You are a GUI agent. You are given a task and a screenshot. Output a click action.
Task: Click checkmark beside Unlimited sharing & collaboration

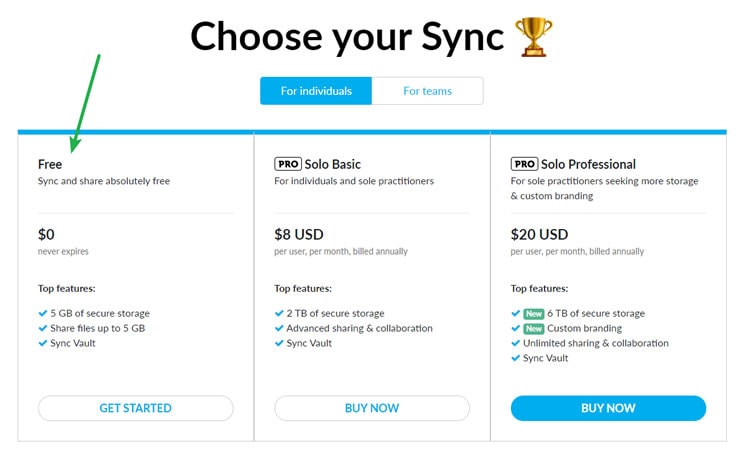pos(515,343)
